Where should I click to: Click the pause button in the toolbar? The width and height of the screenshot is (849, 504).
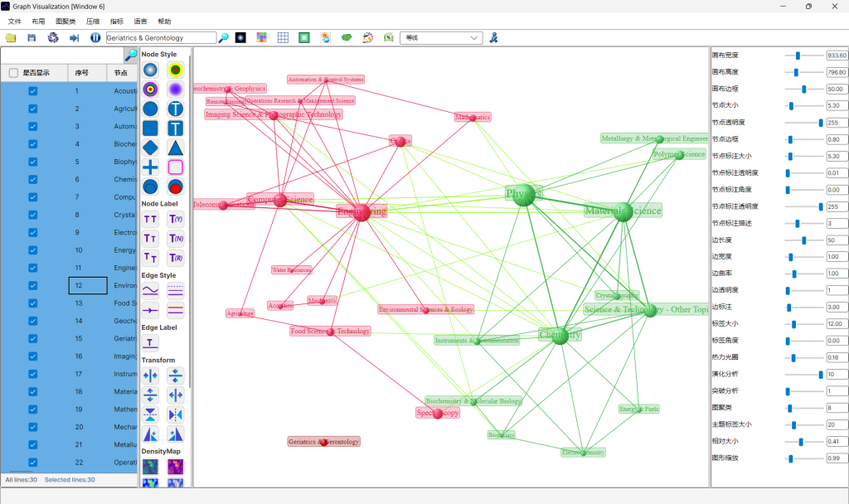95,38
